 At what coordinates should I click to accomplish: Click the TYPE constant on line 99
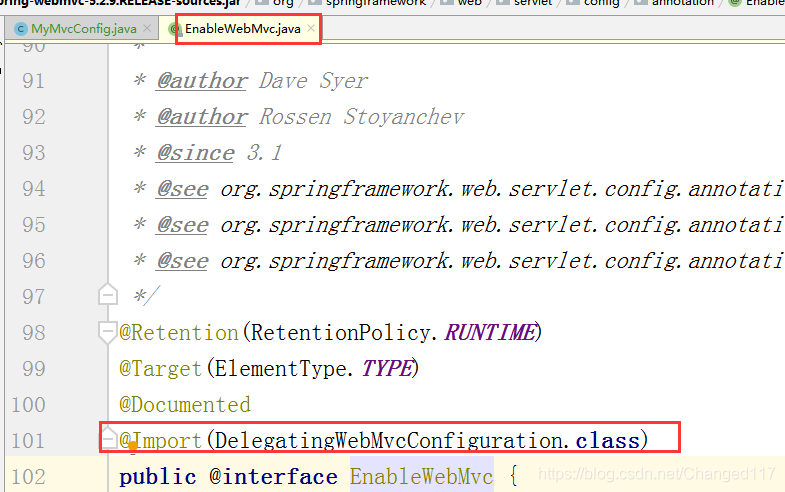point(386,369)
